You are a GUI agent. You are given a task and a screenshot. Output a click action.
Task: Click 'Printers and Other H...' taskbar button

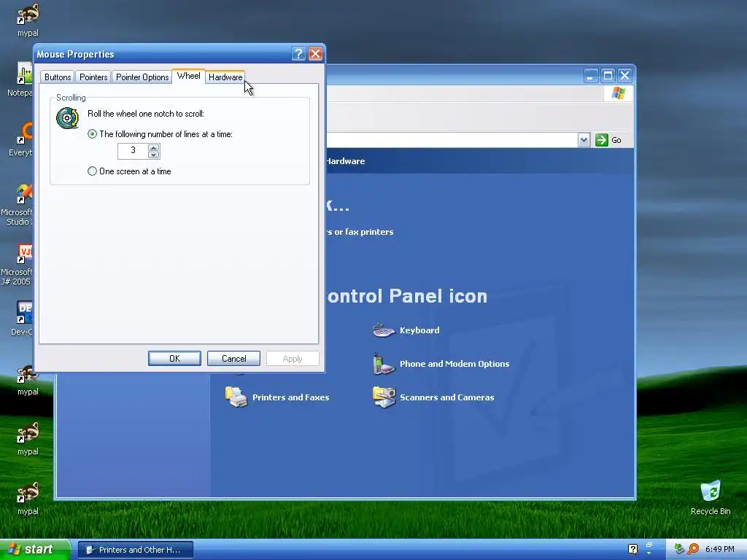pos(136,550)
